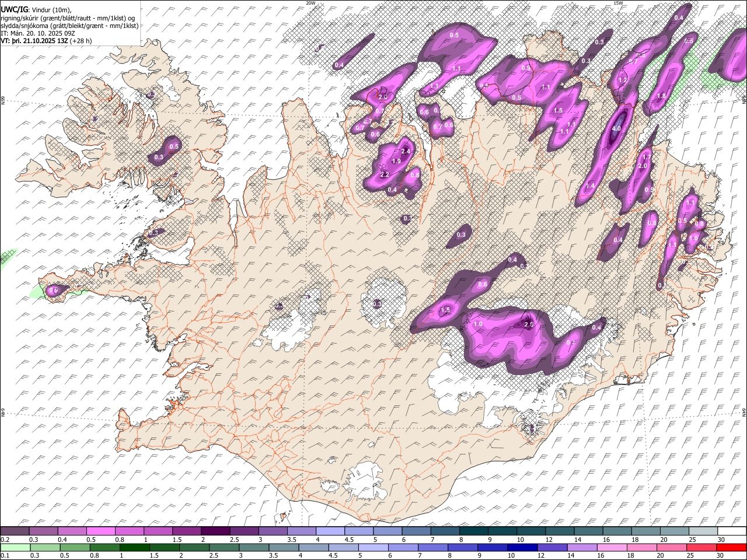This screenshot has height=560, width=747.
Task: Select the red swatch after lower 30 label
Action: tap(731, 547)
